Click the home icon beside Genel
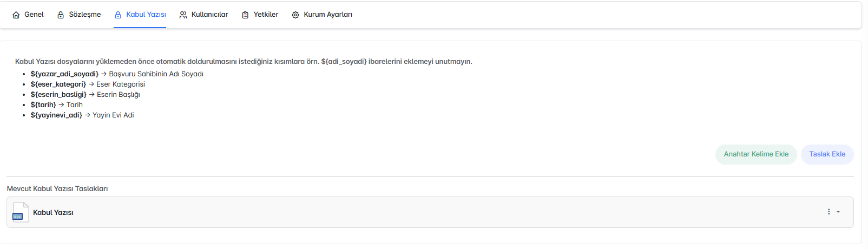 pyautogui.click(x=16, y=15)
